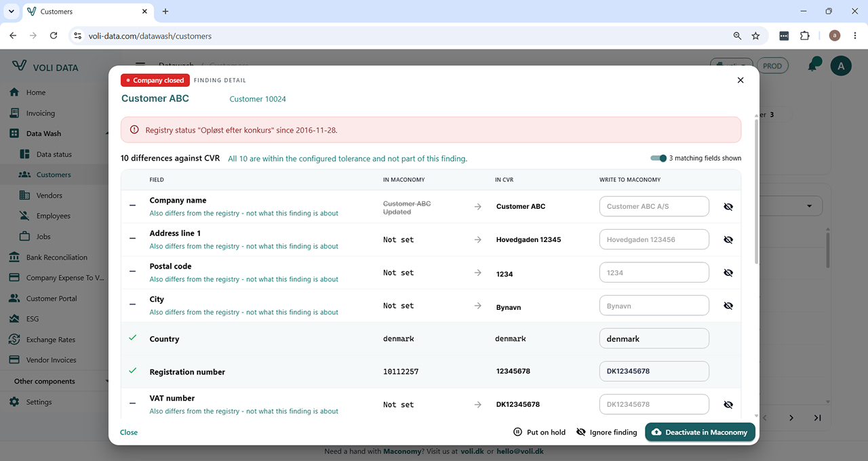Open a new browser tab
Screen dimensions: 868x461
[x=165, y=12]
